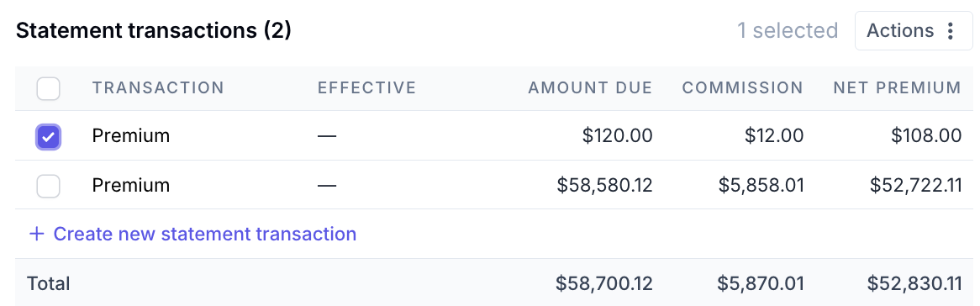Sort by the Transaction column header

tap(158, 87)
